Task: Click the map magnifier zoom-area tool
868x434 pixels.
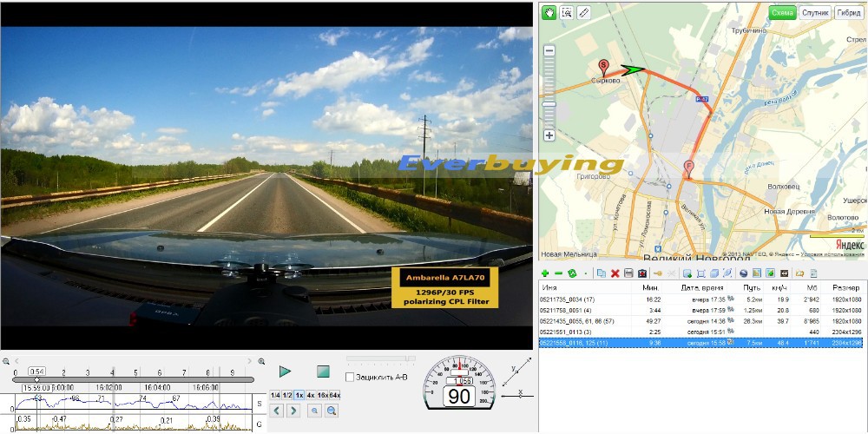Action: [566, 12]
